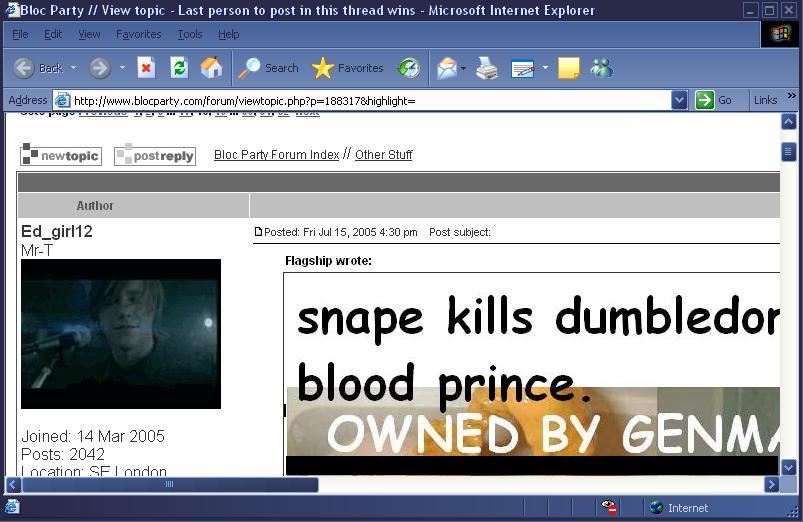Click the horizontal scrollbar right arrow
Viewport: 803px width, 522px height.
[x=771, y=485]
